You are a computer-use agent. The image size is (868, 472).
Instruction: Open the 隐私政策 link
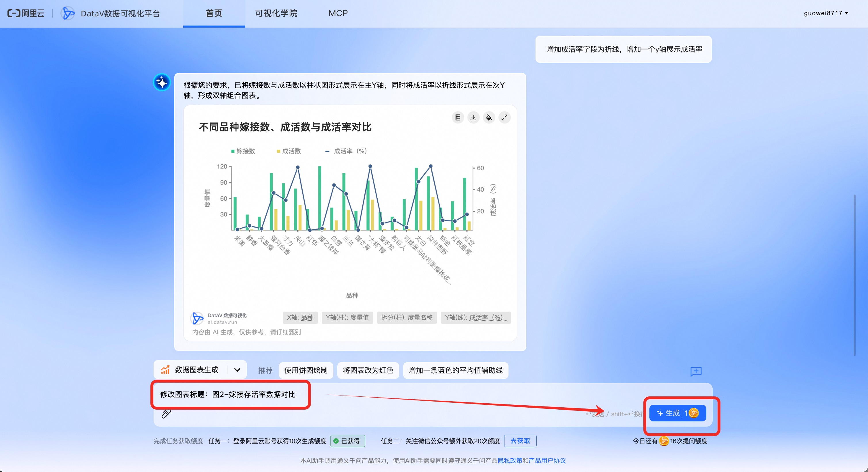click(x=510, y=460)
